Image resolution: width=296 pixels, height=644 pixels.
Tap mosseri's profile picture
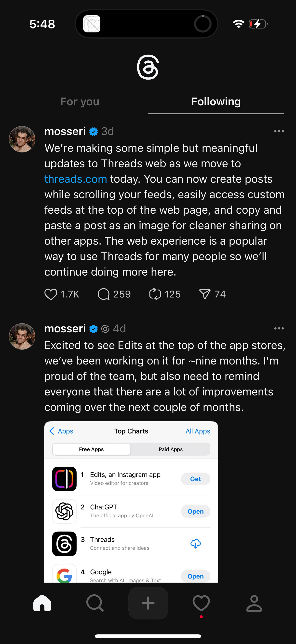(22, 139)
